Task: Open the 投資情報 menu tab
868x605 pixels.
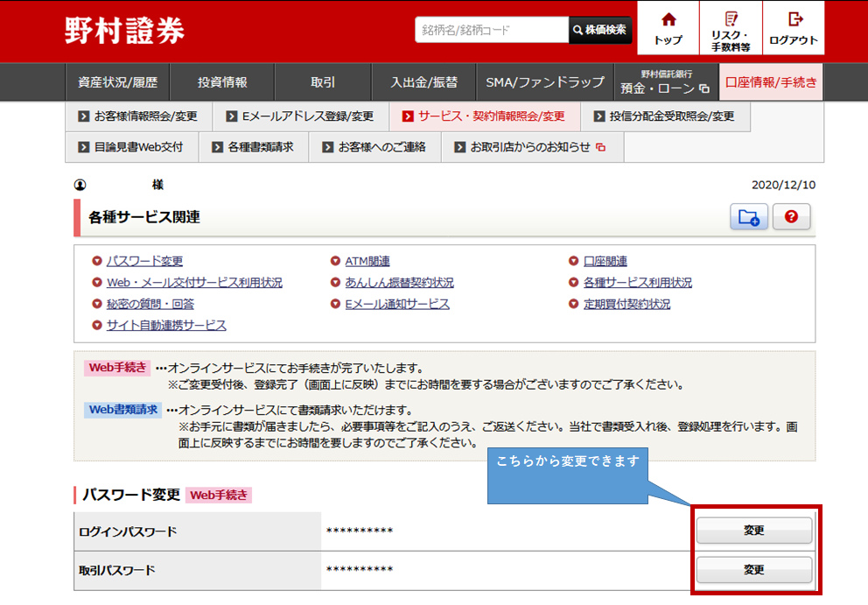Action: pos(222,82)
